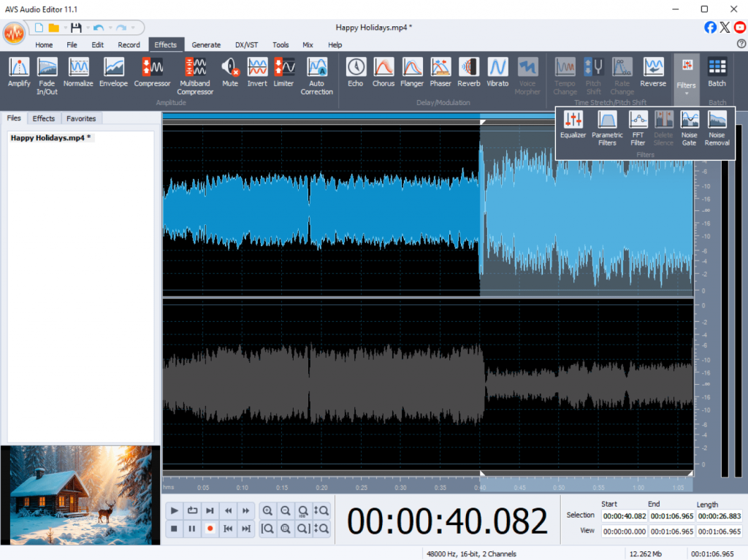748x560 pixels.
Task: Expand the Filters dropdown arrow
Action: [686, 93]
